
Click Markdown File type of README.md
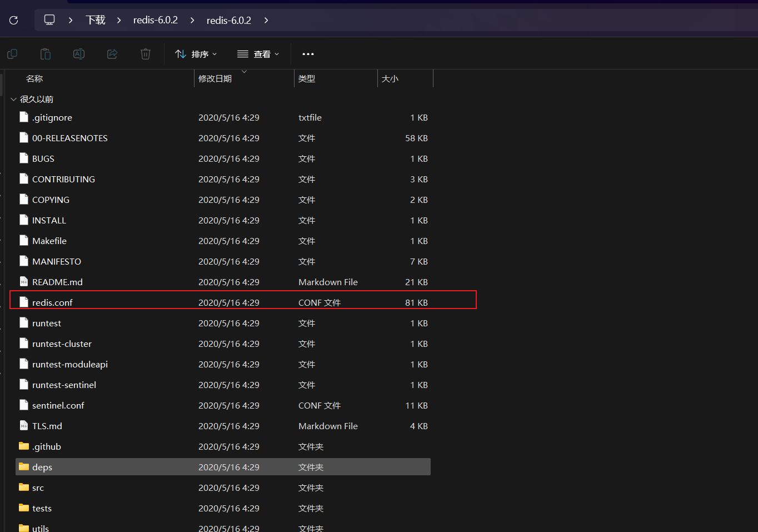(328, 282)
